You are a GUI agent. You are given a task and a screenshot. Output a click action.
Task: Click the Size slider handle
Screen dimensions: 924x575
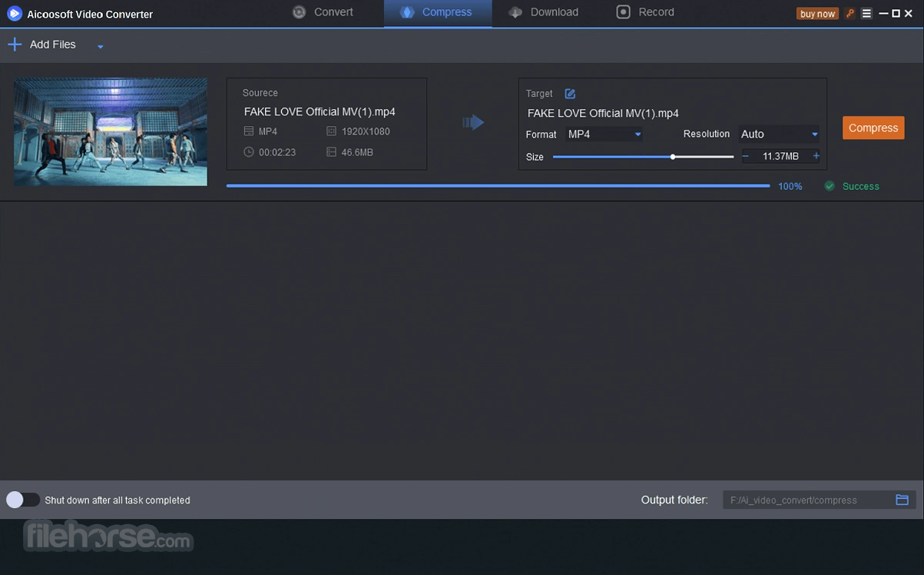[x=673, y=157]
